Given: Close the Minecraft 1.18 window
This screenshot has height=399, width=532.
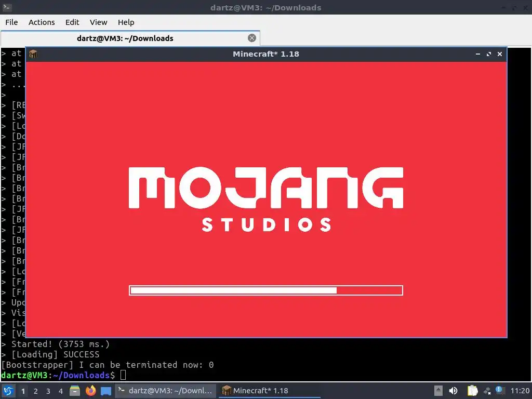Looking at the screenshot, I should point(499,54).
